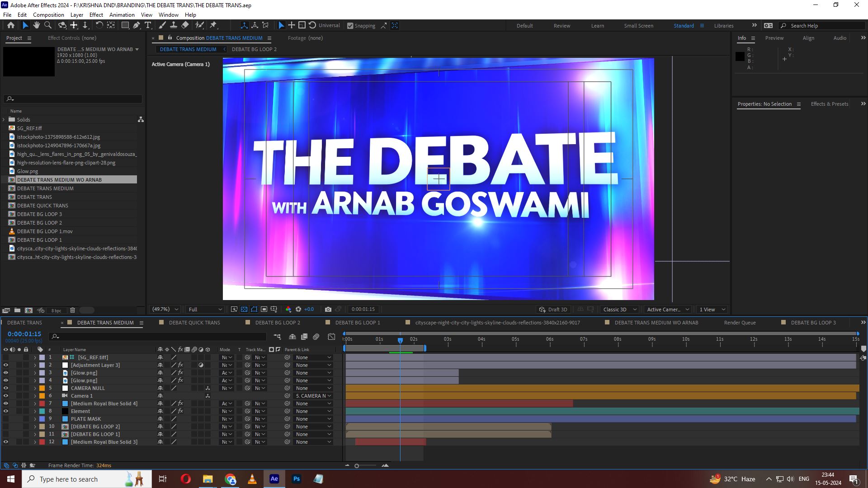Expand the Element layer properties
Image resolution: width=868 pixels, height=488 pixels.
tap(35, 411)
